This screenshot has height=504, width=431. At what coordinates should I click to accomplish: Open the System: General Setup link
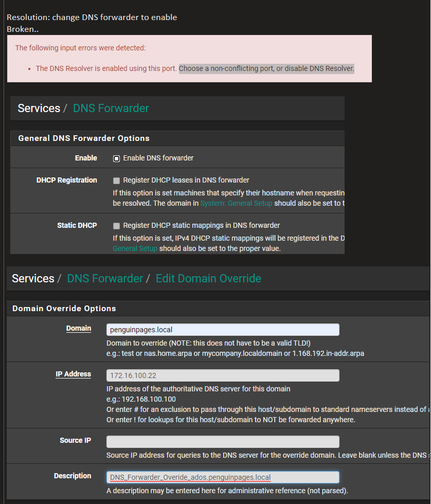pyautogui.click(x=236, y=203)
